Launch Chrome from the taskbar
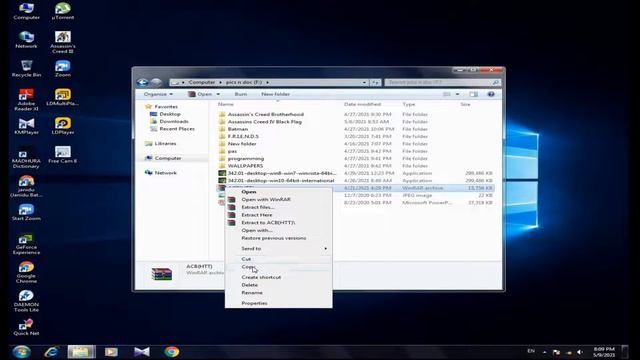The height and width of the screenshot is (360, 640). click(172, 351)
